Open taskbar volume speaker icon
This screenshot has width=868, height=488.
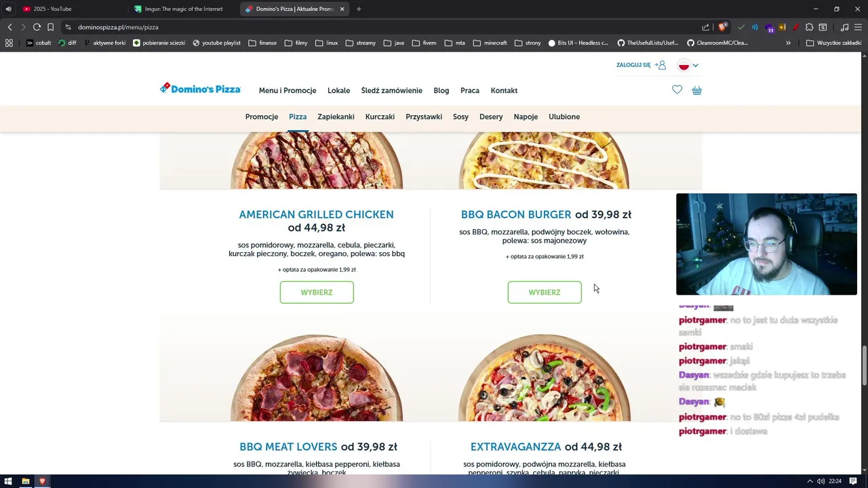point(821,481)
